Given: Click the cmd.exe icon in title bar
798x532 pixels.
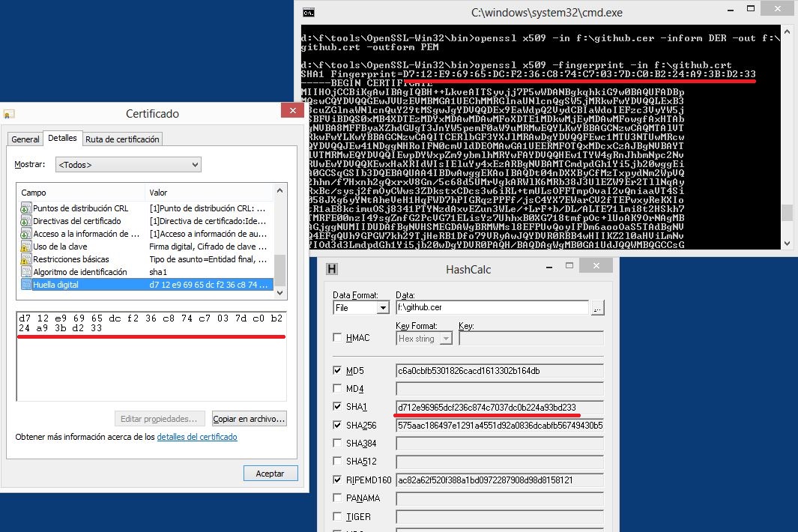Looking at the screenshot, I should (x=308, y=12).
